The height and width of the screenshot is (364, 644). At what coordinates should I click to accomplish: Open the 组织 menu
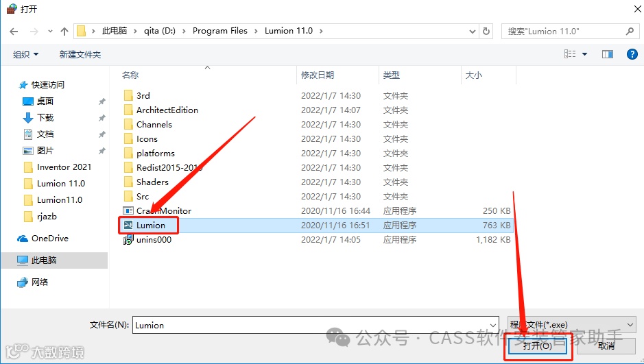25,55
